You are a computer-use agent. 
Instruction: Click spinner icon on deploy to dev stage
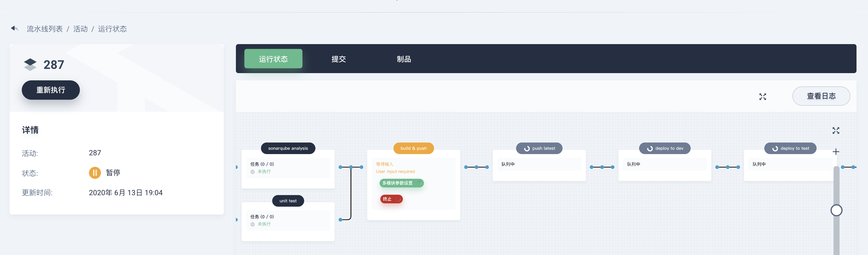[650, 148]
